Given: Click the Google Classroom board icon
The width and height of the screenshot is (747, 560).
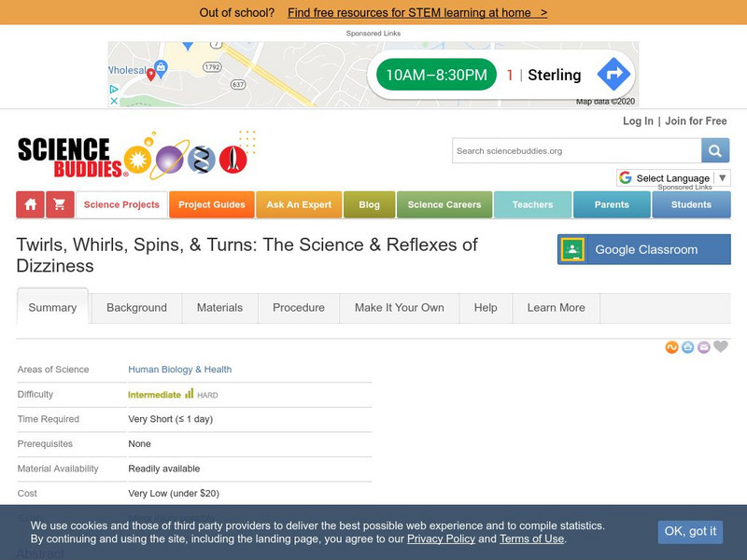Looking at the screenshot, I should click(572, 249).
